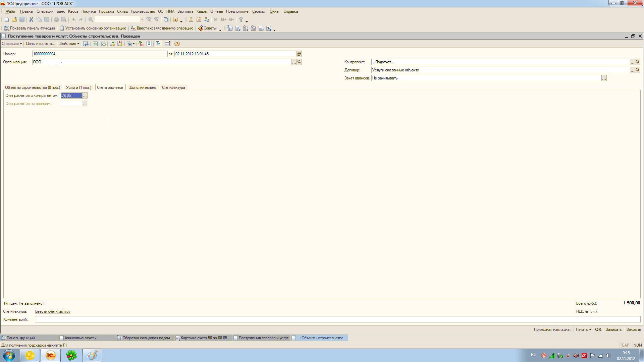Viewport: 644px width, 362px height.
Task: Click the date picker icon beside the date field
Action: pyautogui.click(x=299, y=54)
